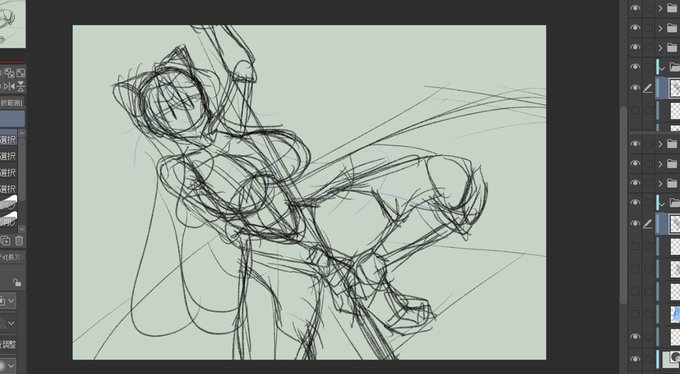The image size is (680, 374).
Task: Show the hidden layer with blue painted thumbnail
Action: [x=635, y=314]
